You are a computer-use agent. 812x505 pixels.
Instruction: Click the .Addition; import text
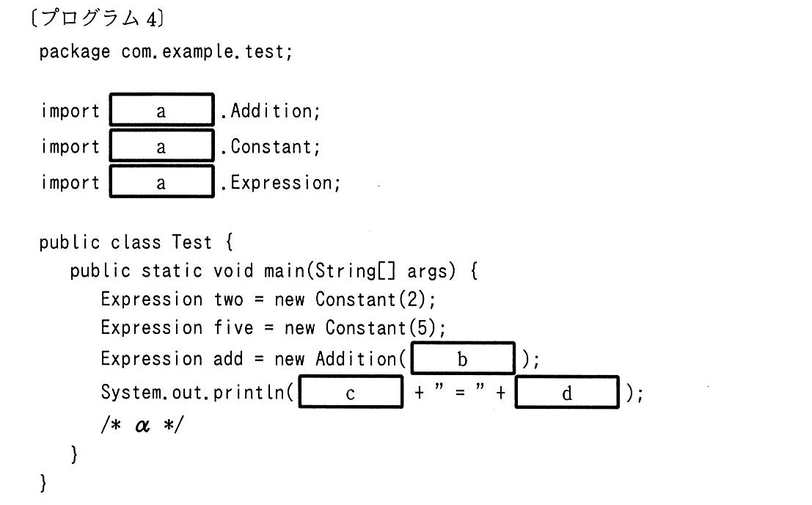tap(271, 111)
